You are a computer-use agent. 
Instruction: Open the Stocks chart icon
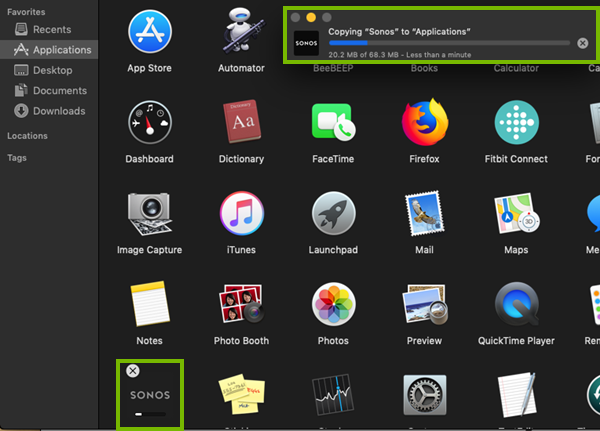click(x=333, y=395)
